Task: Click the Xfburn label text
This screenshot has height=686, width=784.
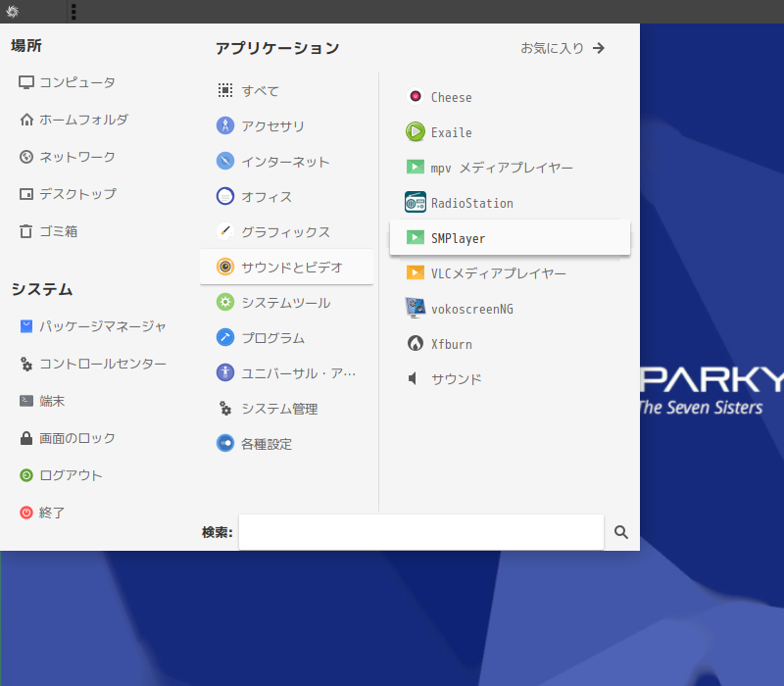Action: [452, 344]
